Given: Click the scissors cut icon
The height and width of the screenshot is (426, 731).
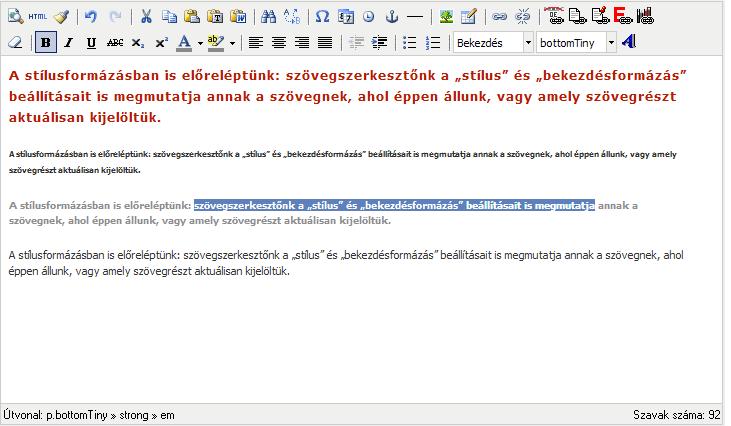Looking at the screenshot, I should [x=146, y=17].
